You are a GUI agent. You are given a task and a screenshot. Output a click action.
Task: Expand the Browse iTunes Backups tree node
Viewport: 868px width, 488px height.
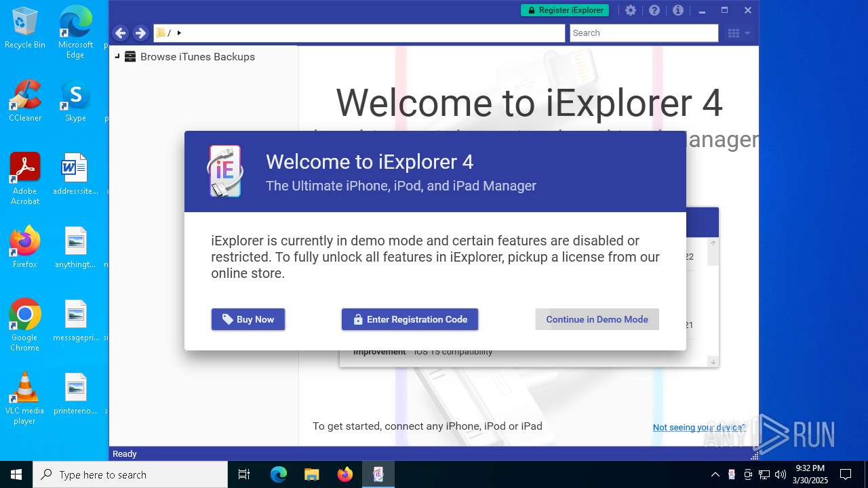click(117, 56)
